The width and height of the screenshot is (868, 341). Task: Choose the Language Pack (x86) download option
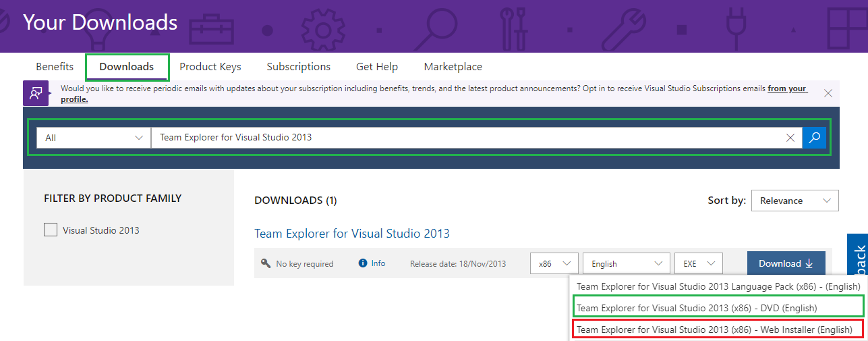pos(718,287)
